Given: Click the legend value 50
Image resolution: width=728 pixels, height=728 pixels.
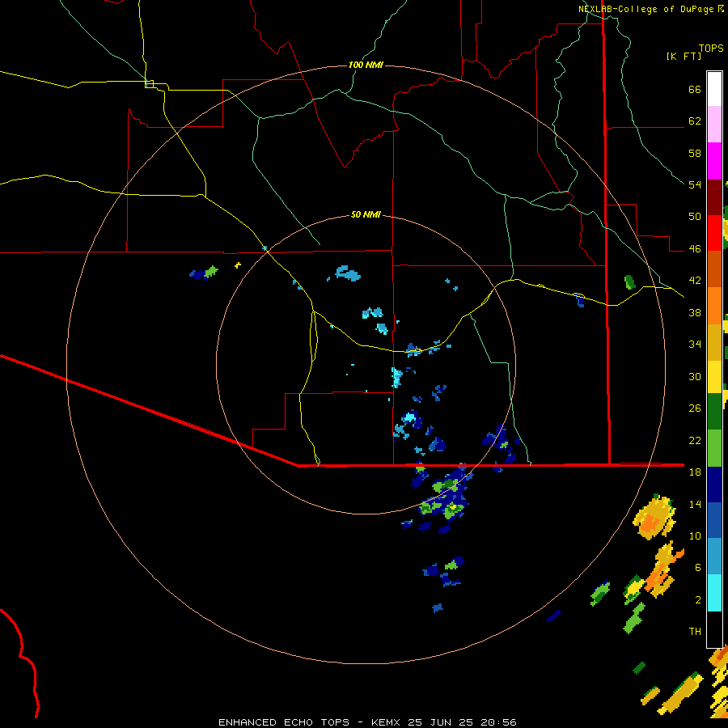Looking at the screenshot, I should click(x=695, y=216).
